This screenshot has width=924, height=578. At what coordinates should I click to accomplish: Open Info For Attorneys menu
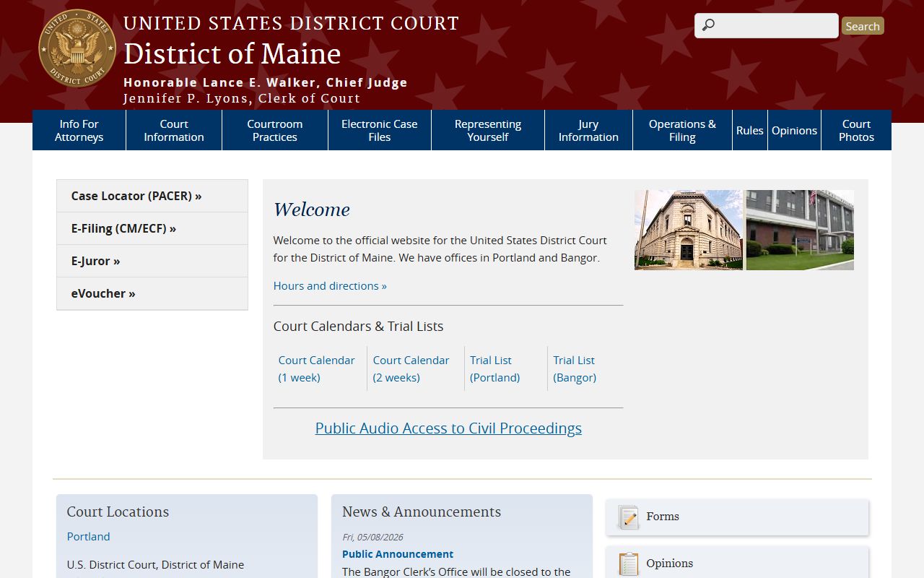pos(79,130)
